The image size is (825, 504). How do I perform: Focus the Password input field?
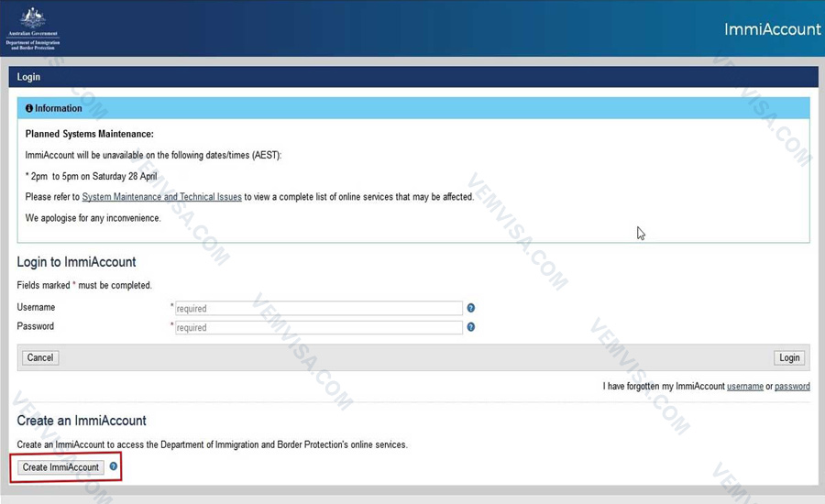click(319, 327)
